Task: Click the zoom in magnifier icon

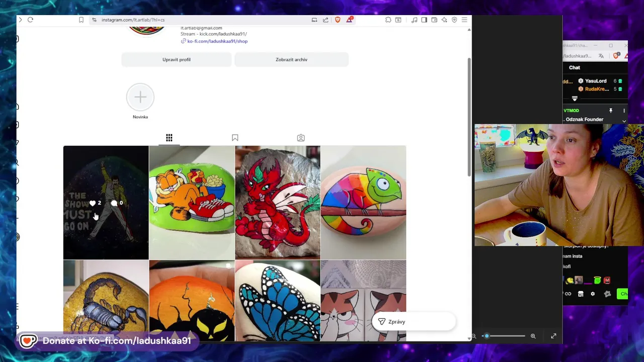Action: [533, 336]
